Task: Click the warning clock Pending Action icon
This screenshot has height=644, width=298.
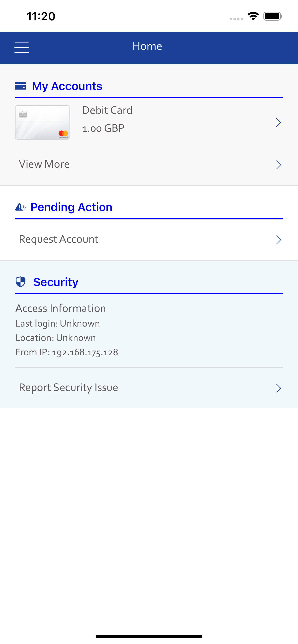Action: click(x=20, y=207)
